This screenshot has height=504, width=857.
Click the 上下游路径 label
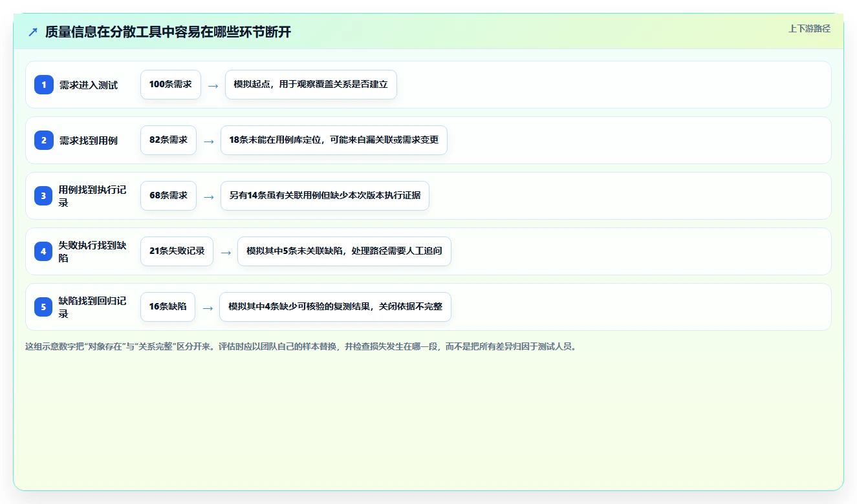[x=809, y=28]
